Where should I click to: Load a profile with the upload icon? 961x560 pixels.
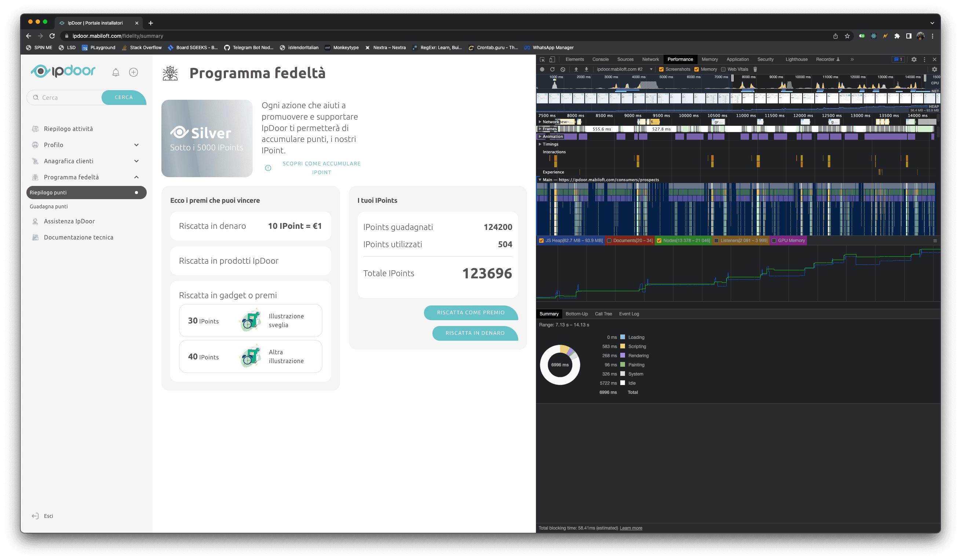(x=576, y=69)
